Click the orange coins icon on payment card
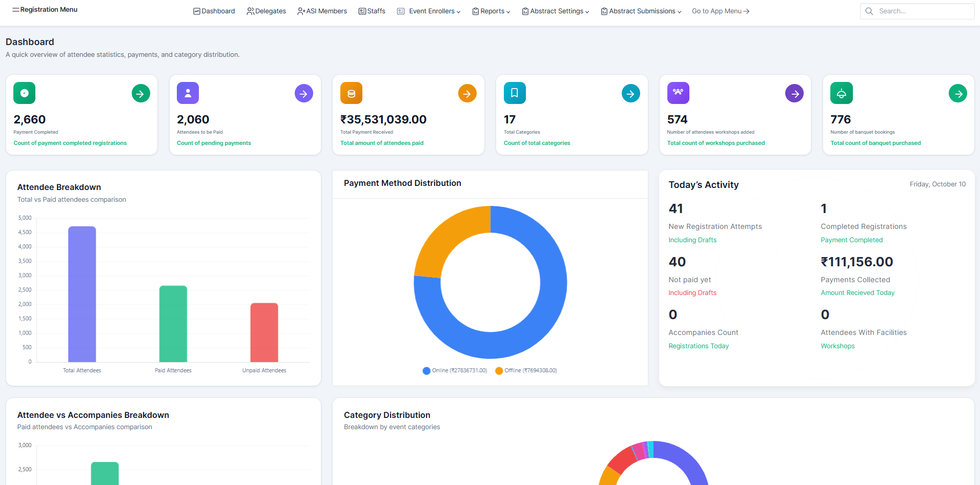 [x=351, y=93]
